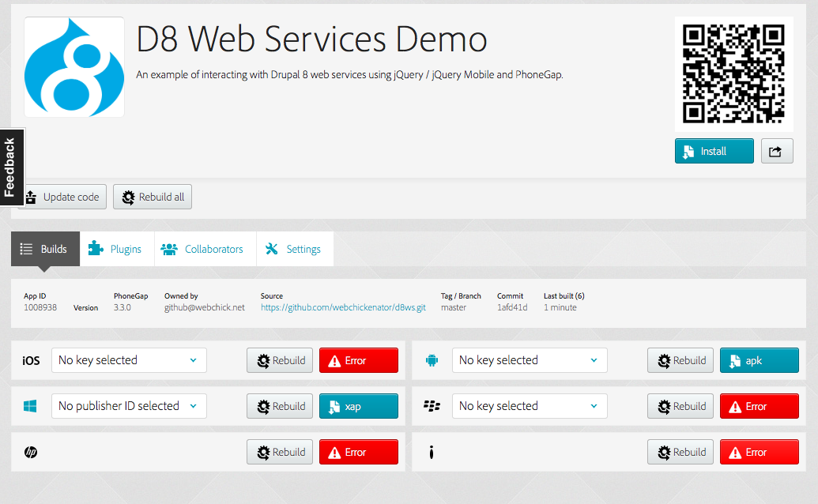Rebuild the Windows Phone build
Screen dimensions: 818x504
[x=280, y=406]
